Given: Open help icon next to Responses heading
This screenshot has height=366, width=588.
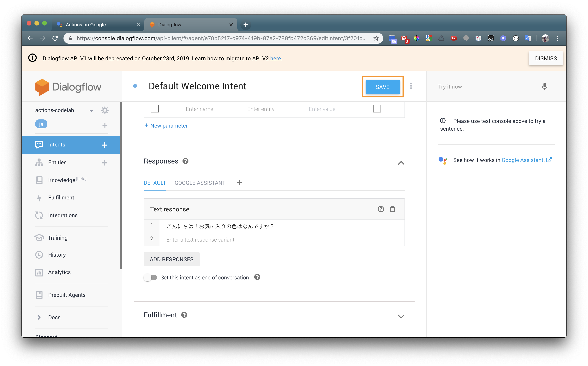Looking at the screenshot, I should coord(185,161).
